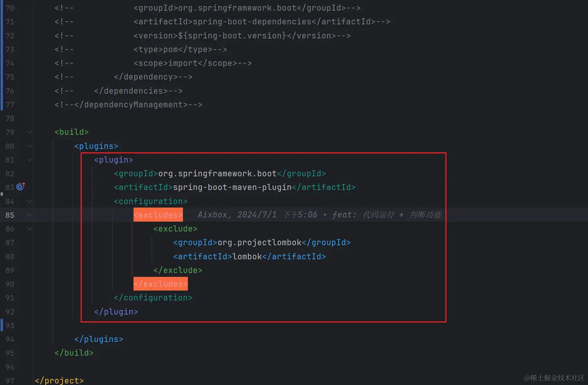
Task: Click the highlighted closing excludes tag
Action: (x=161, y=284)
